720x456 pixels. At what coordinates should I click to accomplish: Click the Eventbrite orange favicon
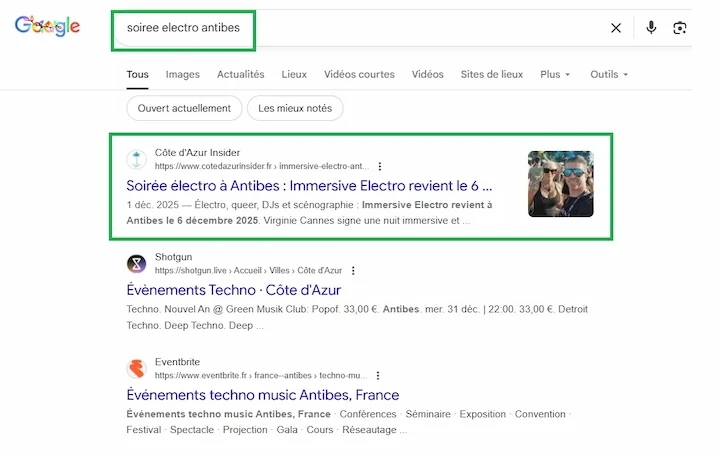coord(136,368)
